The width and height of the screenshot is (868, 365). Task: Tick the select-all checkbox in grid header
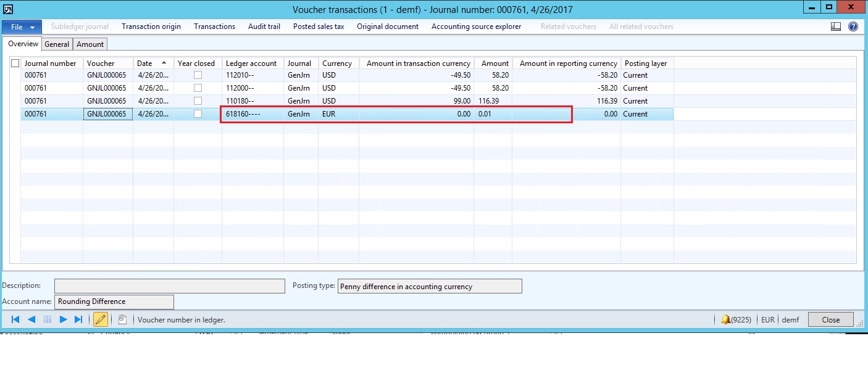tap(15, 63)
